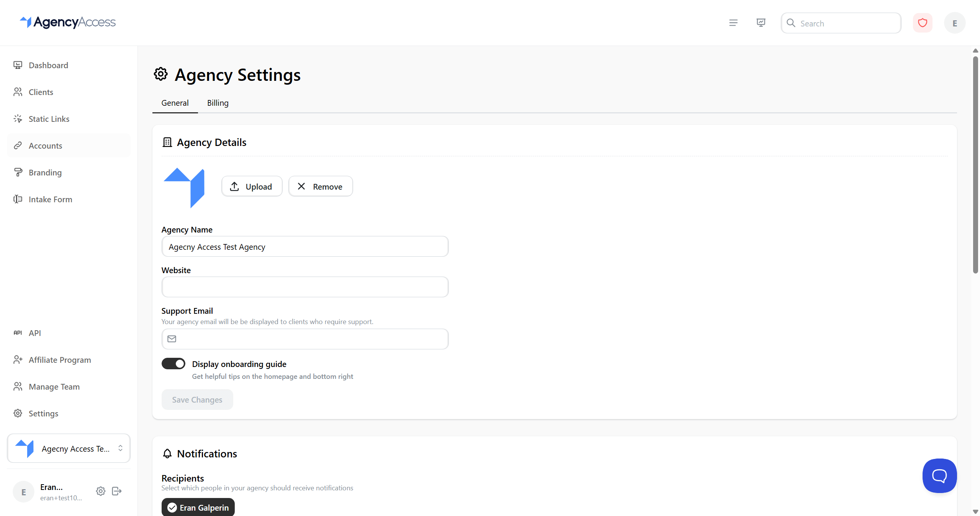
Task: Click the page vertical scrollbar thumb
Action: tap(975, 165)
